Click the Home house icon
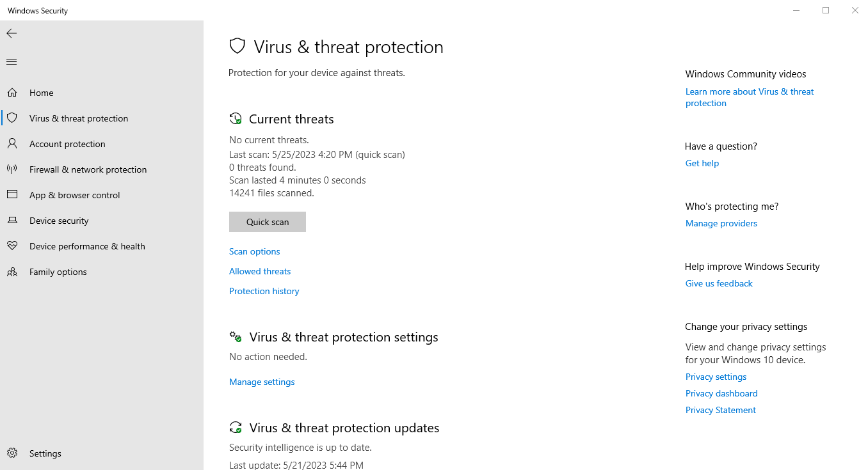Screen dimensions: 868x470 [x=12, y=93]
